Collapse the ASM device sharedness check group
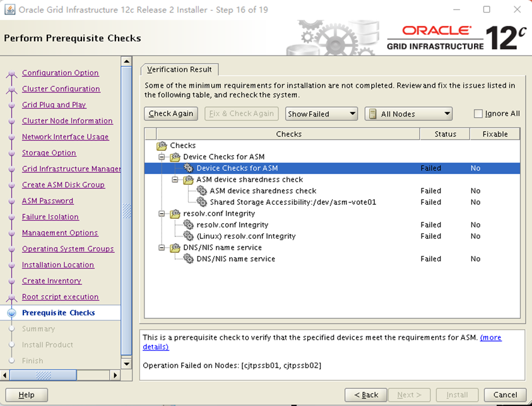Screen dimensions: 532x406 tap(175, 180)
